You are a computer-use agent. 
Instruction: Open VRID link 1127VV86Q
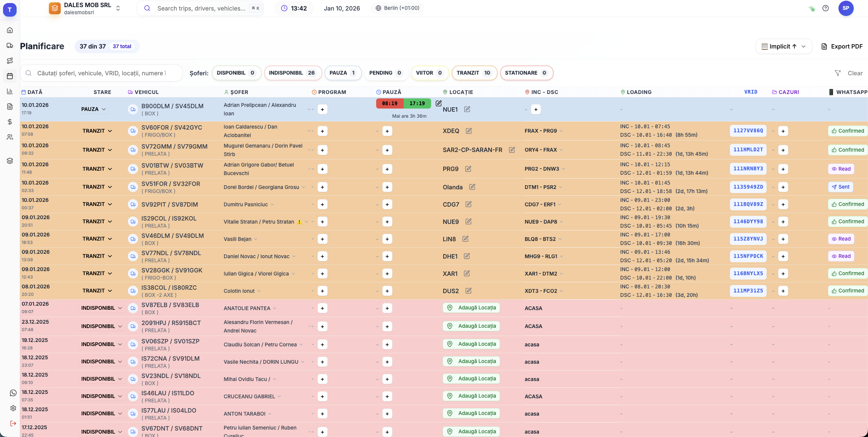(x=748, y=131)
